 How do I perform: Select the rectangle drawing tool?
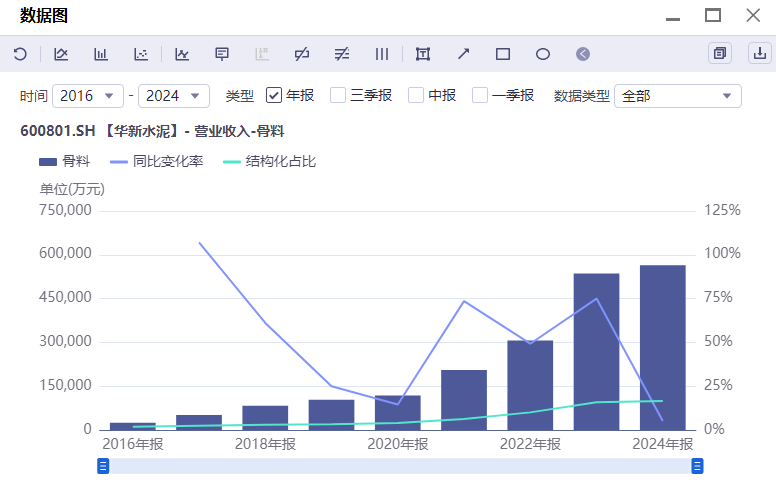[503, 54]
